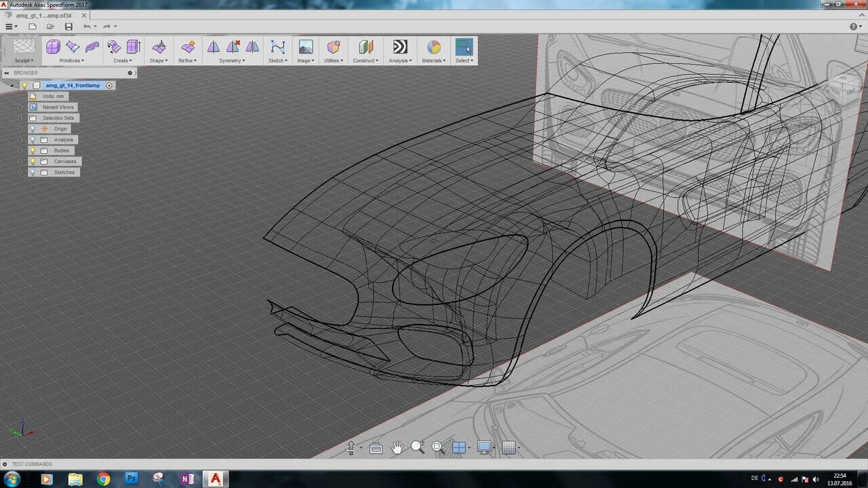Select the Sweep create tool
The width and height of the screenshot is (868, 488).
(114, 47)
